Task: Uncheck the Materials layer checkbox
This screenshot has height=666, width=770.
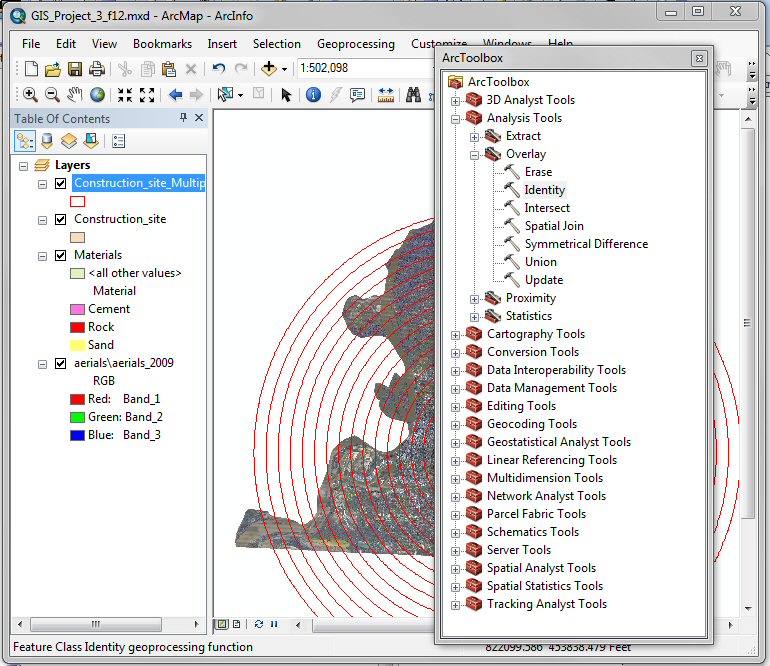Action: (x=60, y=255)
